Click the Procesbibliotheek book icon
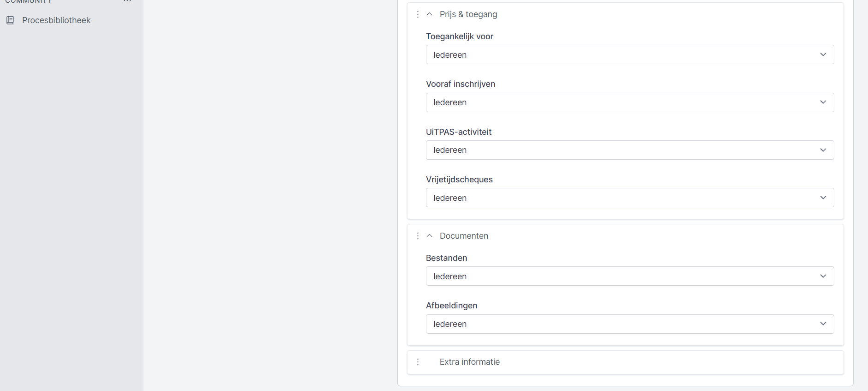Screen dimensions: 868x391 pyautogui.click(x=10, y=20)
